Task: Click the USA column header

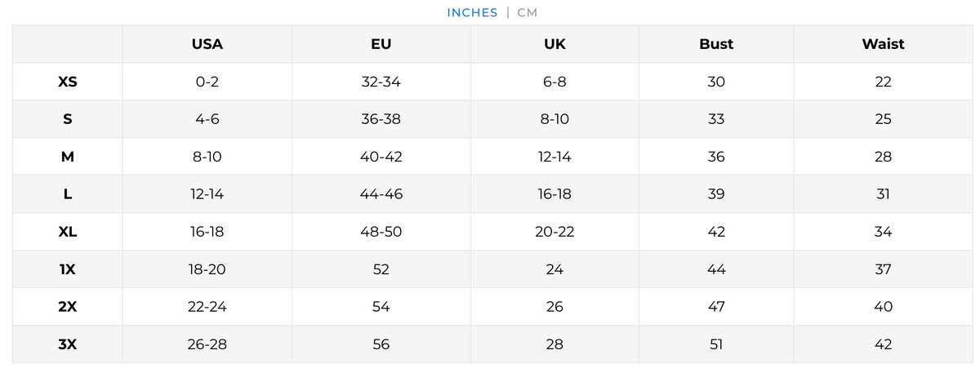Action: [207, 44]
